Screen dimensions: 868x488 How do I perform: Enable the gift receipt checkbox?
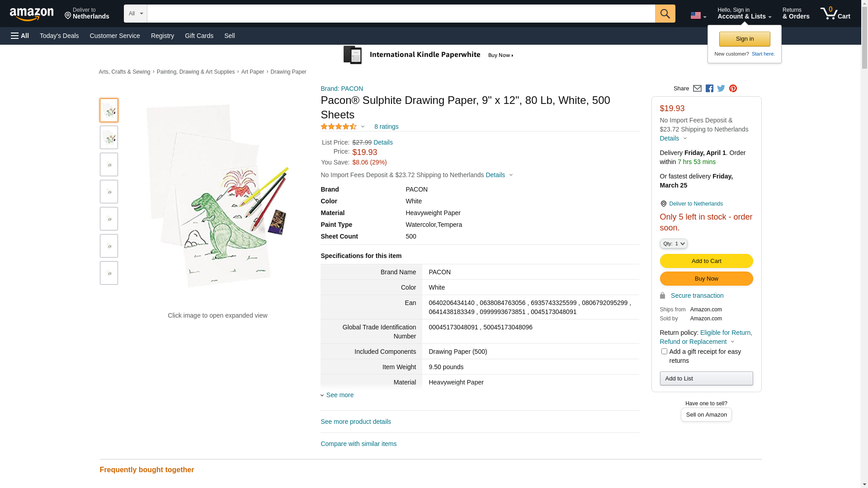pyautogui.click(x=664, y=352)
